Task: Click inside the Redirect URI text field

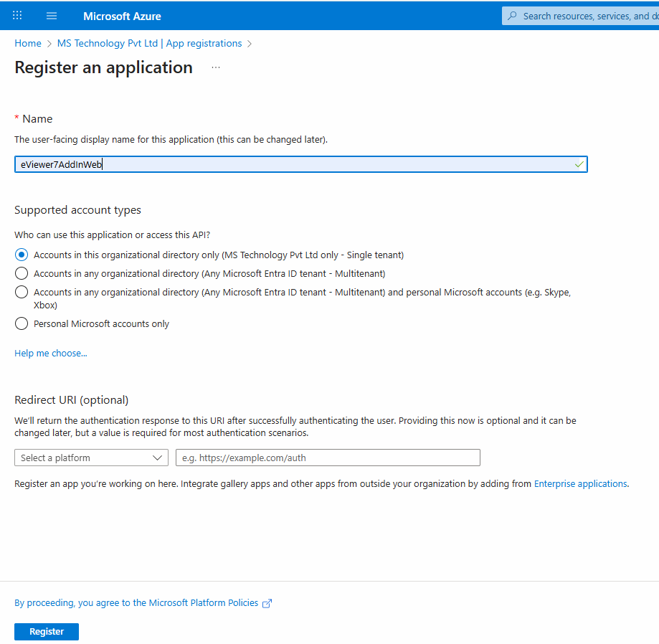Action: click(327, 457)
